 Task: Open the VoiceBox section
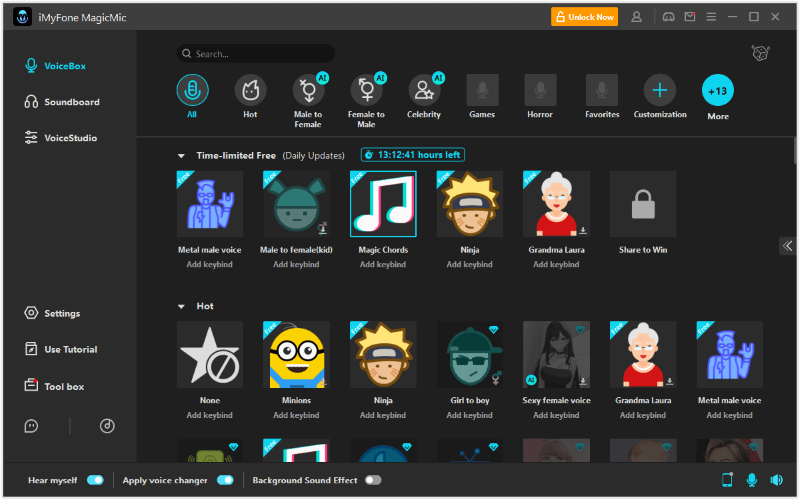pos(55,66)
